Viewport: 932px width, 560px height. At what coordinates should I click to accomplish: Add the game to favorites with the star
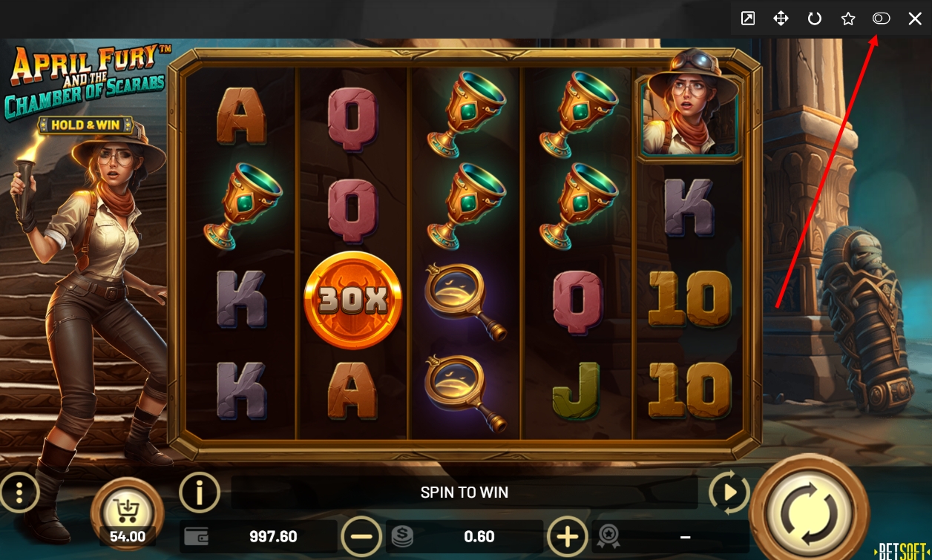[848, 19]
